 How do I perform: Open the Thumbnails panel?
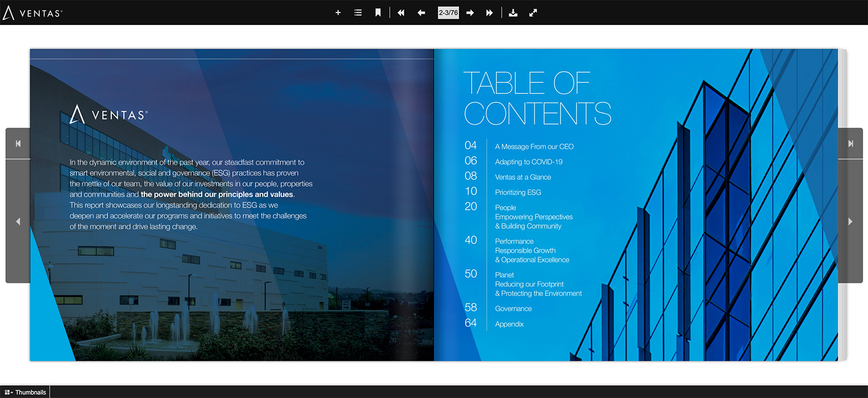(x=25, y=392)
